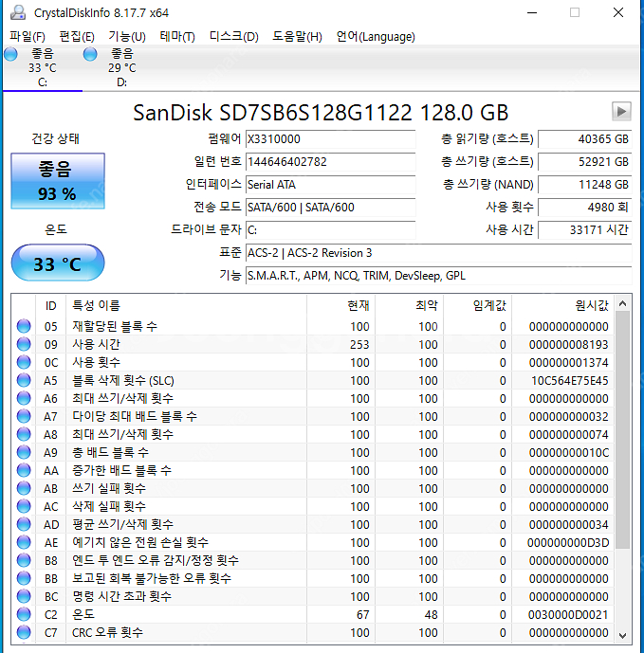
Task: Open the 기능(U) menu
Action: point(127,37)
